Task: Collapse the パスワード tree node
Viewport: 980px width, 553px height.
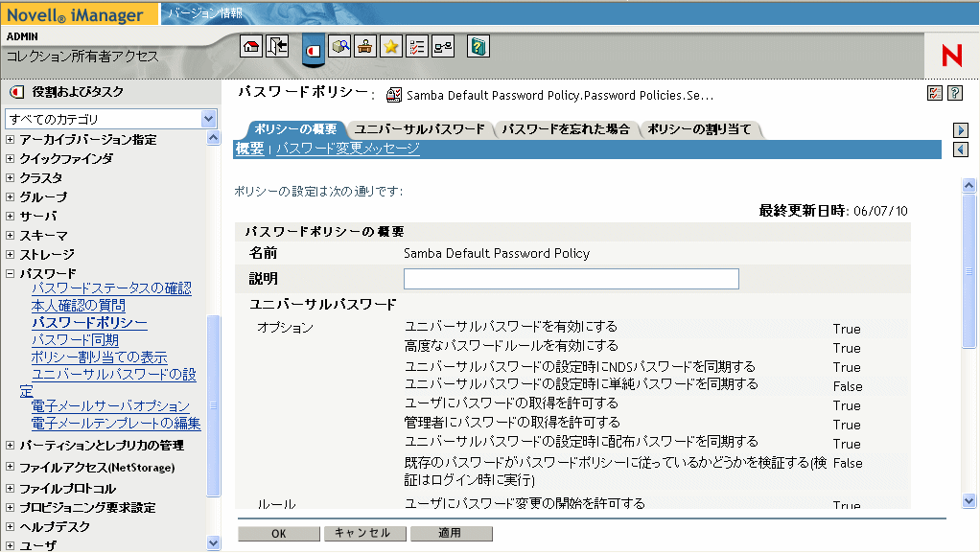Action: coord(10,273)
